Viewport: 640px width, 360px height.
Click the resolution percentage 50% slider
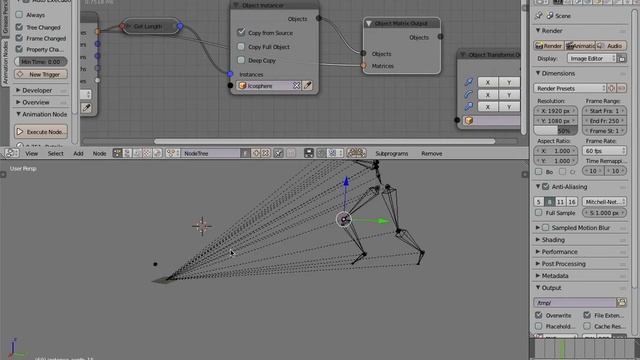(x=555, y=131)
